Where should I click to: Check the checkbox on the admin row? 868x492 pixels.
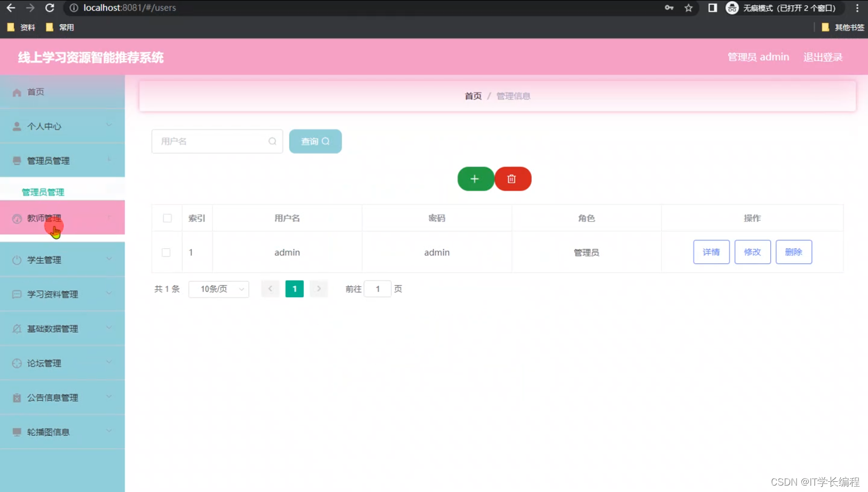pos(167,252)
